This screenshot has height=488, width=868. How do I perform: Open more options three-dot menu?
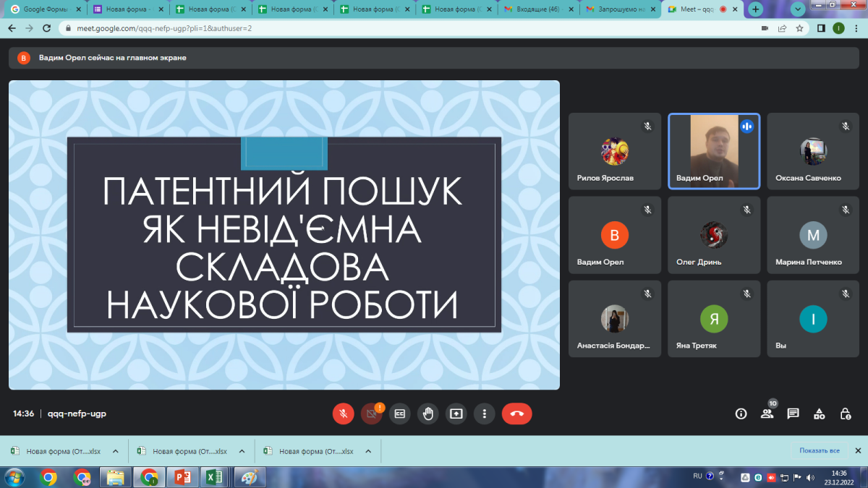coord(485,414)
